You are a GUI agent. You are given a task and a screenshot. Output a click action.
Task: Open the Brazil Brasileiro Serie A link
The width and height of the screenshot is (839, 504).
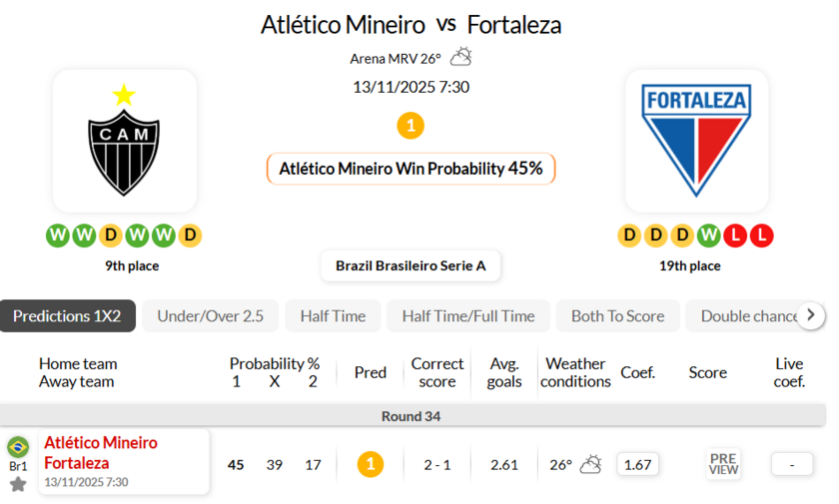pos(411,265)
